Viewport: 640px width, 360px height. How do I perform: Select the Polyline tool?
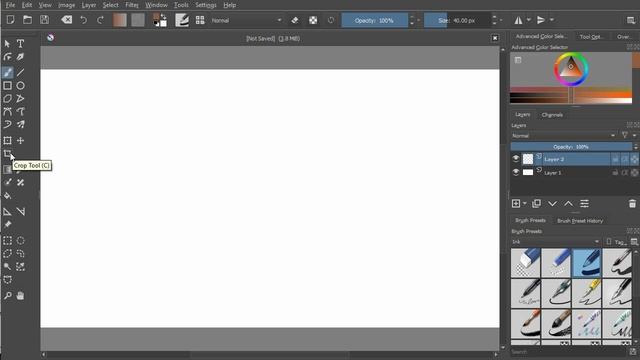[20, 99]
